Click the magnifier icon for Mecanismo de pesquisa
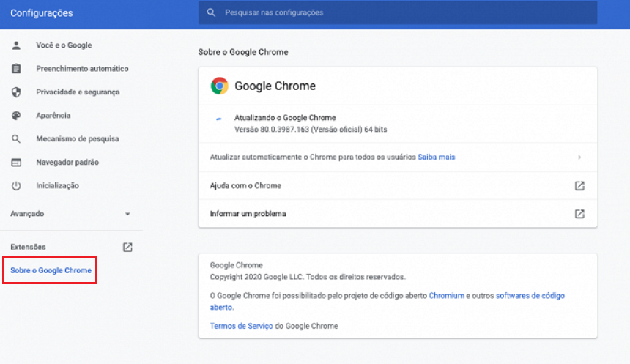Image resolution: width=630 pixels, height=364 pixels. click(16, 139)
